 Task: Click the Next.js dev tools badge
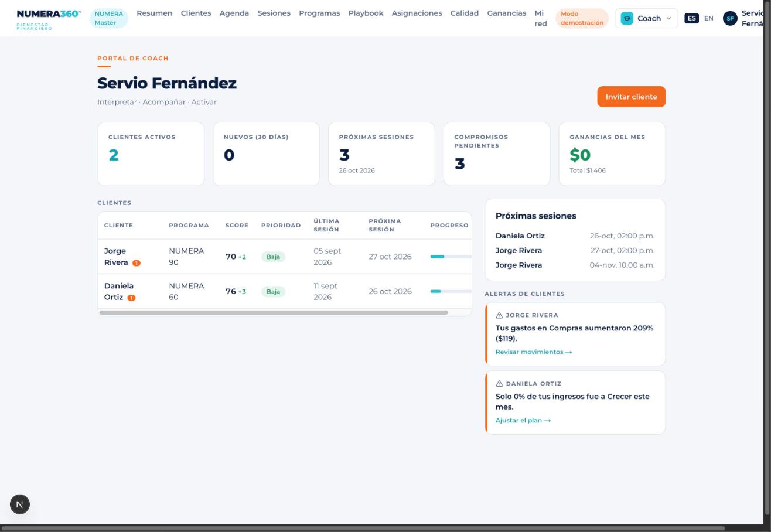[20, 504]
